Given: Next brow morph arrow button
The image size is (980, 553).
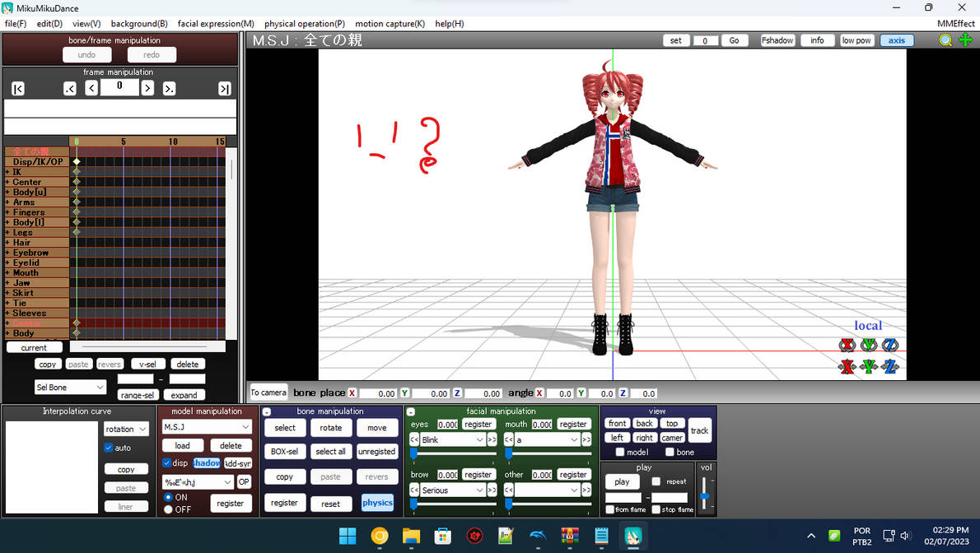Looking at the screenshot, I should click(492, 490).
